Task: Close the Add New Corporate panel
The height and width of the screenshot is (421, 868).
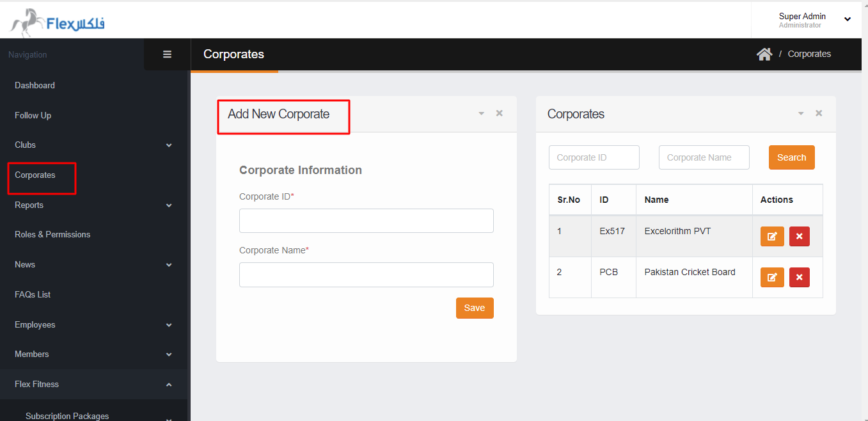Action: coord(499,113)
